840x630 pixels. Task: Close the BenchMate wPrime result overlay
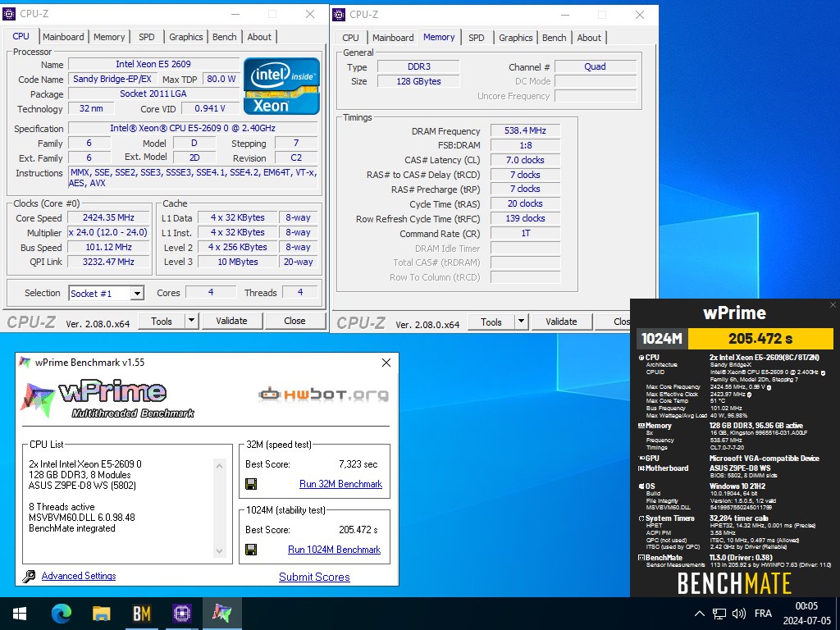[833, 305]
